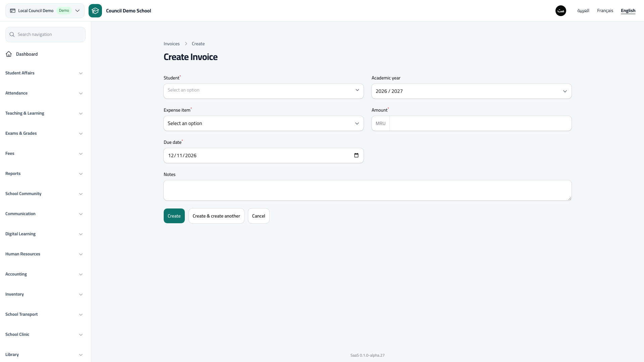The image size is (644, 362).
Task: Click the Demo badge label
Action: click(x=64, y=11)
